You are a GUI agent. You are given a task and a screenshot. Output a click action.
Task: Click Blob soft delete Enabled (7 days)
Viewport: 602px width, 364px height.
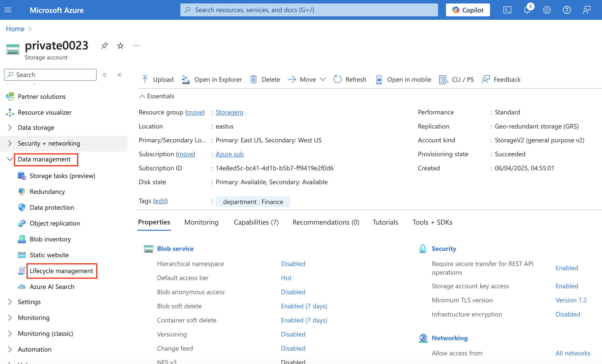(x=304, y=306)
